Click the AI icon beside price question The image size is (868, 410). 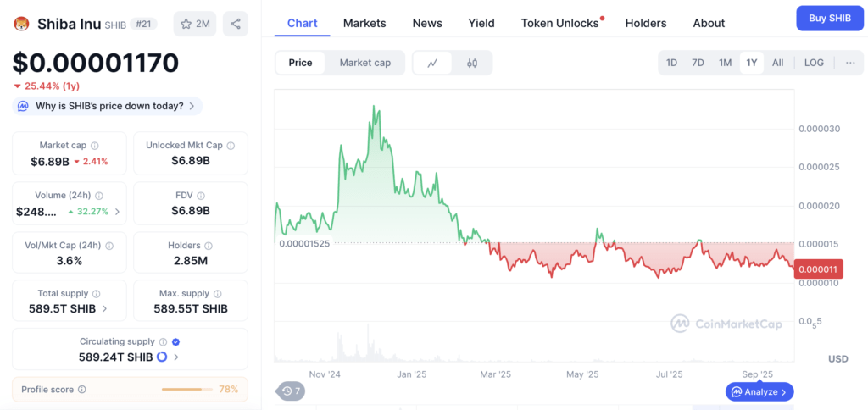tap(23, 106)
